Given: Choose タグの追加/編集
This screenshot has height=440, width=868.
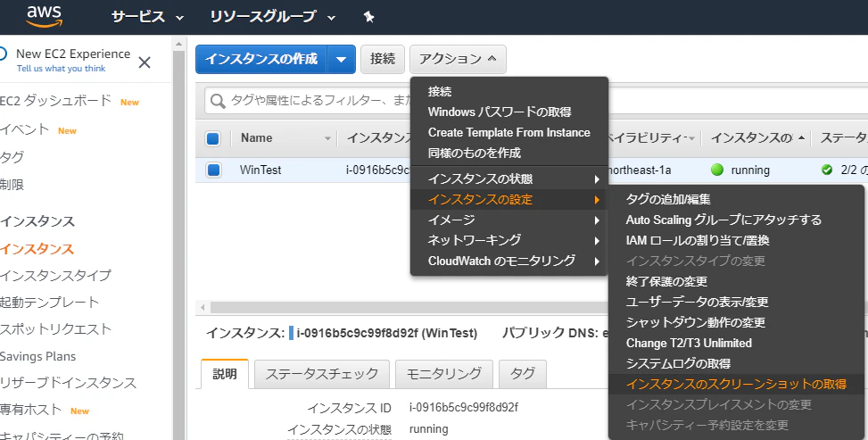Looking at the screenshot, I should point(668,200).
